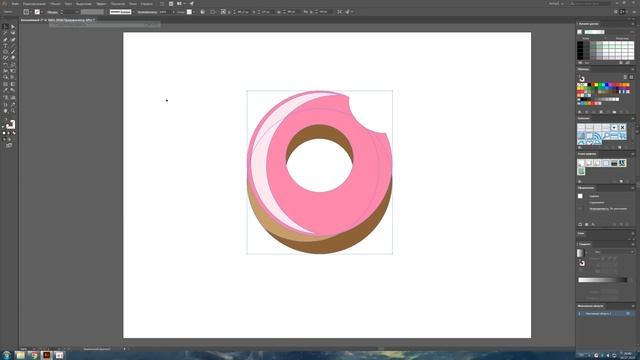Open the workspace switcher in top bar
The width and height of the screenshot is (640, 360).
point(556,4)
